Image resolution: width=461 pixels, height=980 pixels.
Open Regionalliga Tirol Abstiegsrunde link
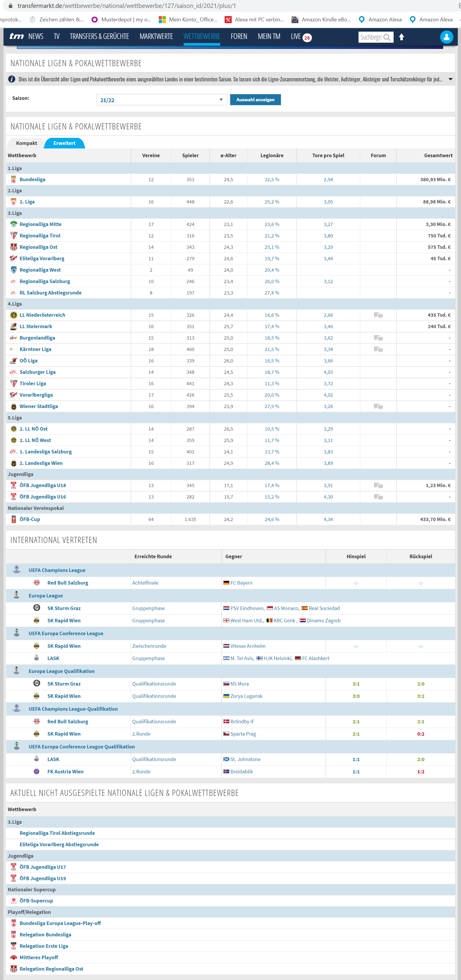(57, 833)
